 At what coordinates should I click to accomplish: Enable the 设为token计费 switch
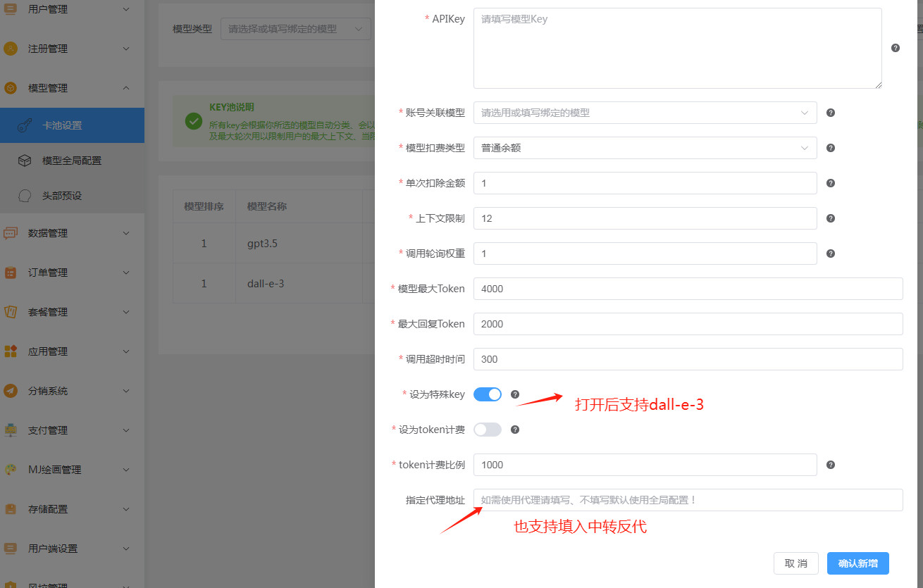click(488, 430)
